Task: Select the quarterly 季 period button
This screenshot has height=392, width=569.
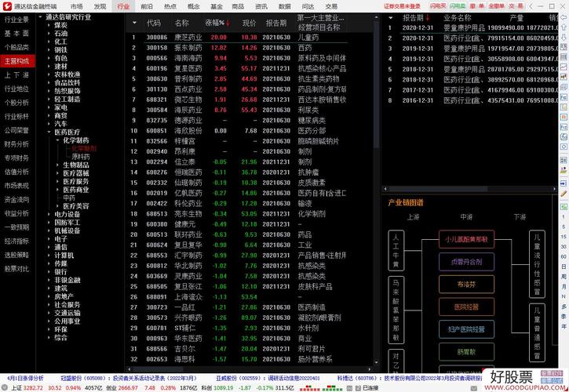Action: pos(564,316)
